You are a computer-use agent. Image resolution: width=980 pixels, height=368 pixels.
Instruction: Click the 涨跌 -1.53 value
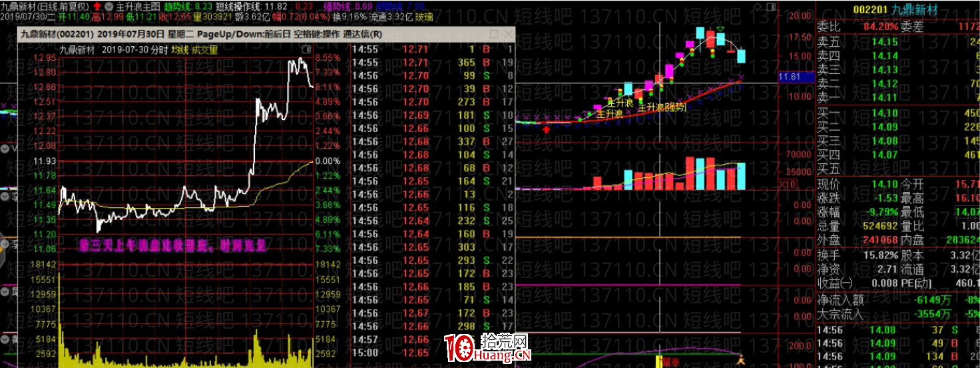(x=885, y=199)
